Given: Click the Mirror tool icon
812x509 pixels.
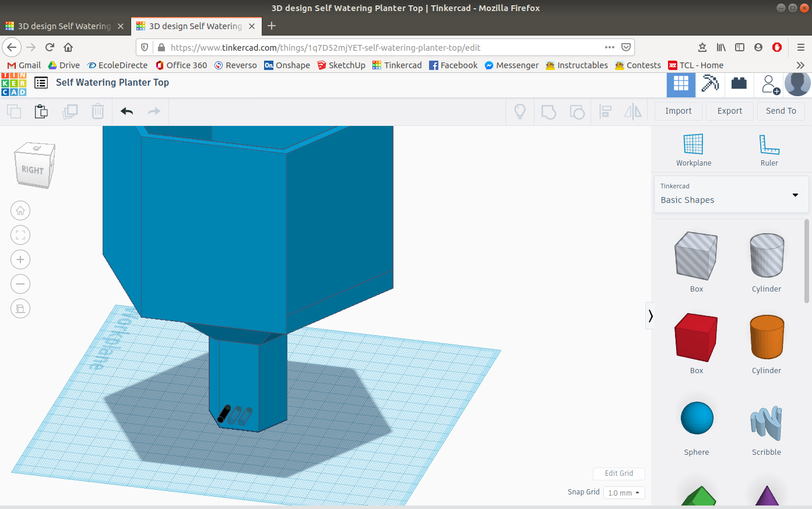Looking at the screenshot, I should tap(633, 111).
